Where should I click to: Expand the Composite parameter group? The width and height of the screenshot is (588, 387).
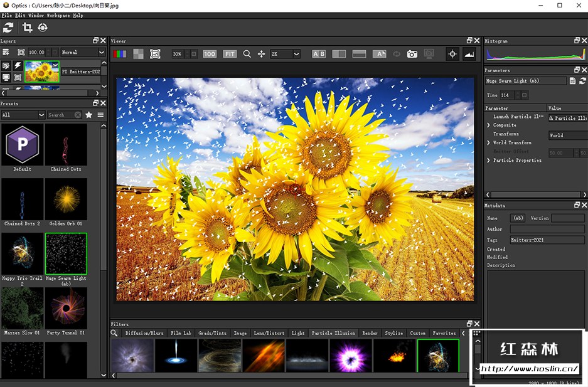coord(489,125)
